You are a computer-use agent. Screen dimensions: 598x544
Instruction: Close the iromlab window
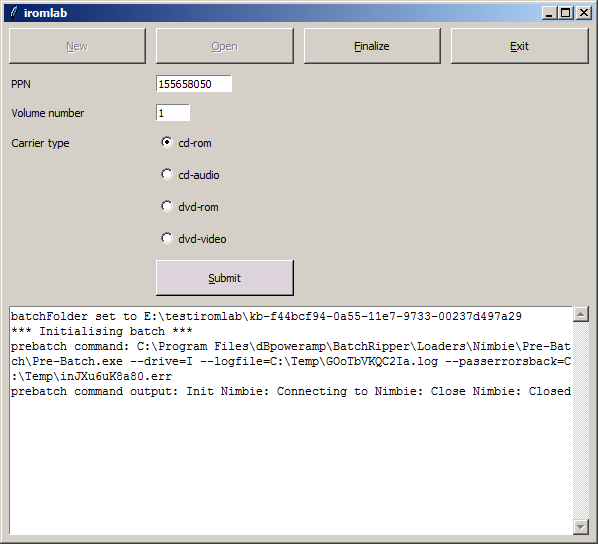[x=584, y=13]
